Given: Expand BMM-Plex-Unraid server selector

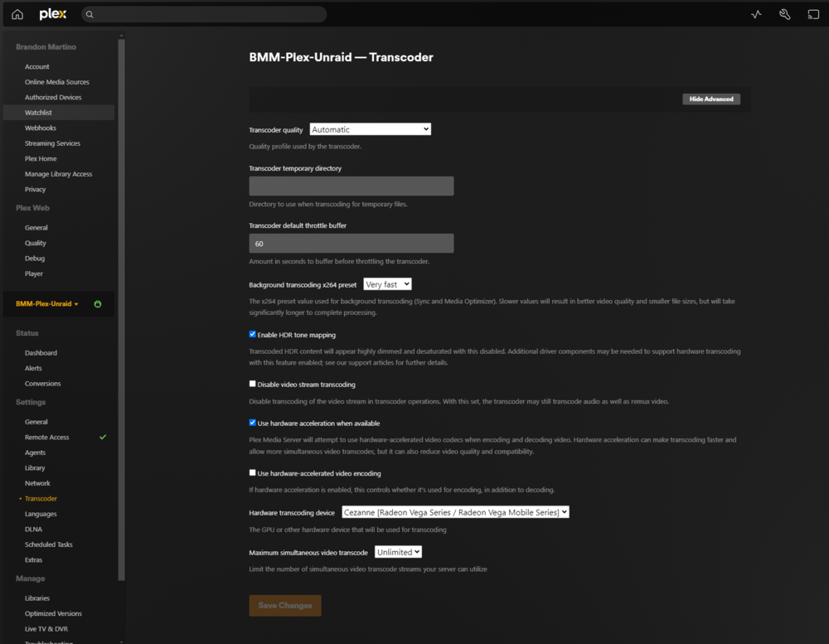Looking at the screenshot, I should tap(47, 304).
